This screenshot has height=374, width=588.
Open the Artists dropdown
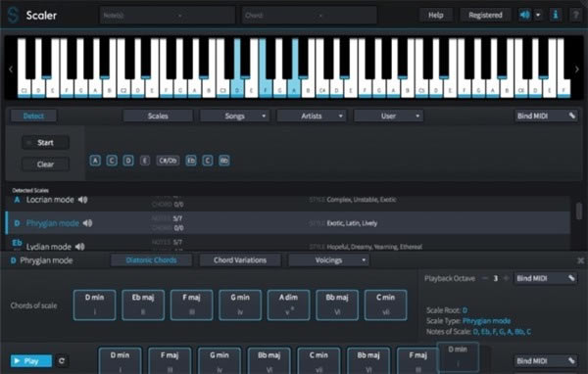tap(312, 116)
